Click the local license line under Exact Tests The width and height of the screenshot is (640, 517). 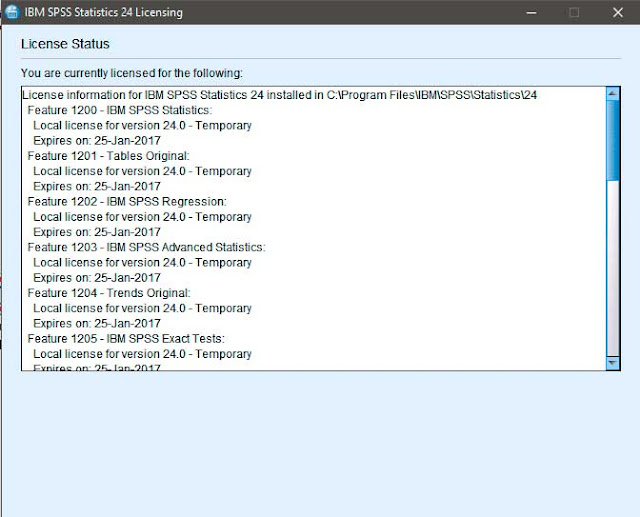click(142, 354)
